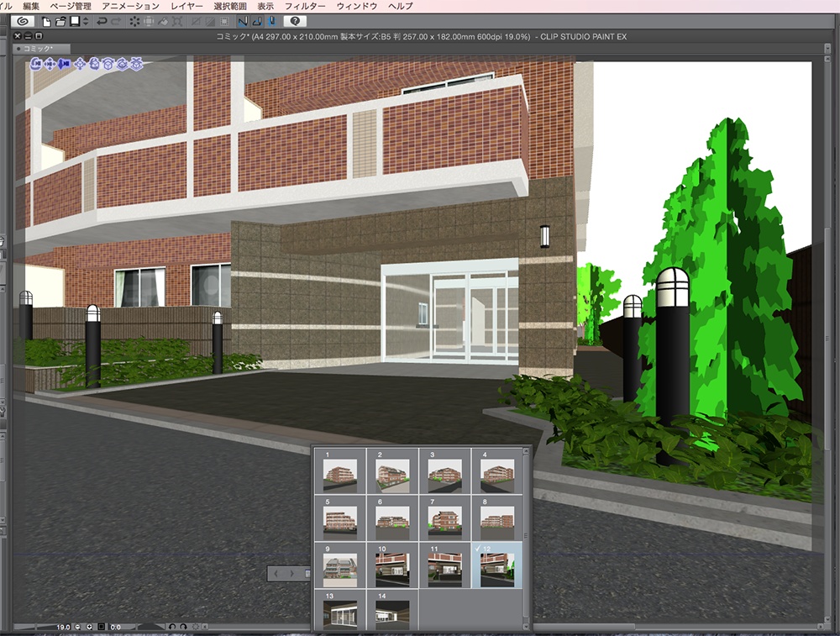Open the ページ管理 menu
Image resolution: width=840 pixels, height=636 pixels.
tap(71, 6)
